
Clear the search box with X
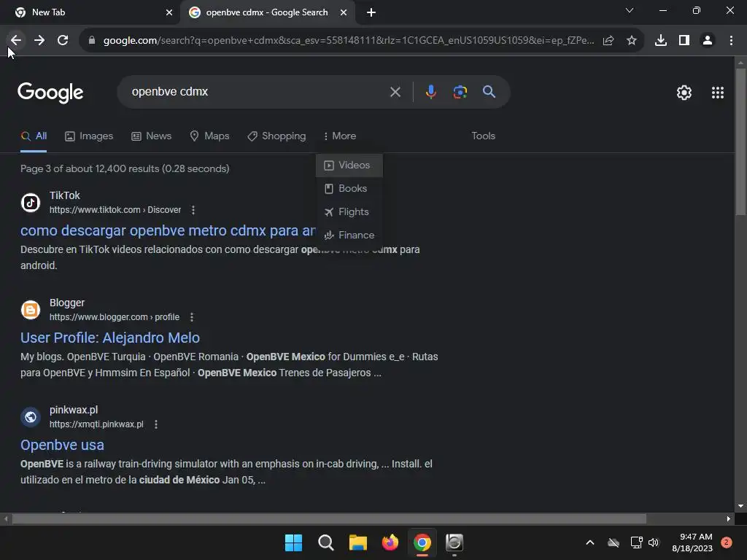(395, 92)
